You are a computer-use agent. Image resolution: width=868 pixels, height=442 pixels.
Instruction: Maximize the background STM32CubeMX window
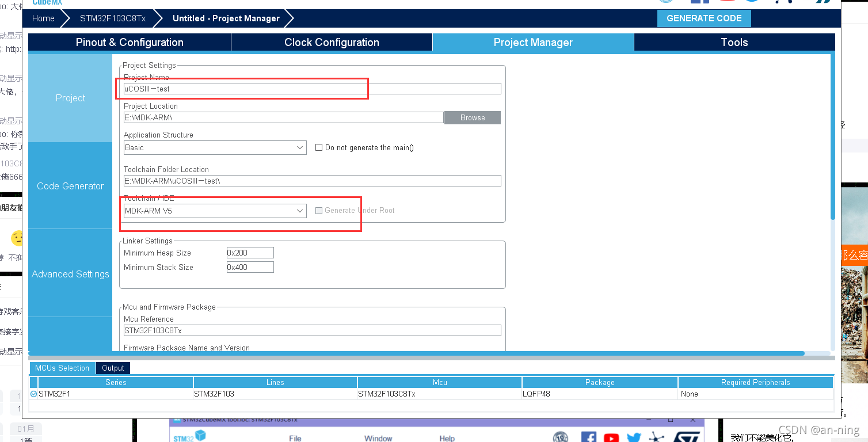click(669, 420)
